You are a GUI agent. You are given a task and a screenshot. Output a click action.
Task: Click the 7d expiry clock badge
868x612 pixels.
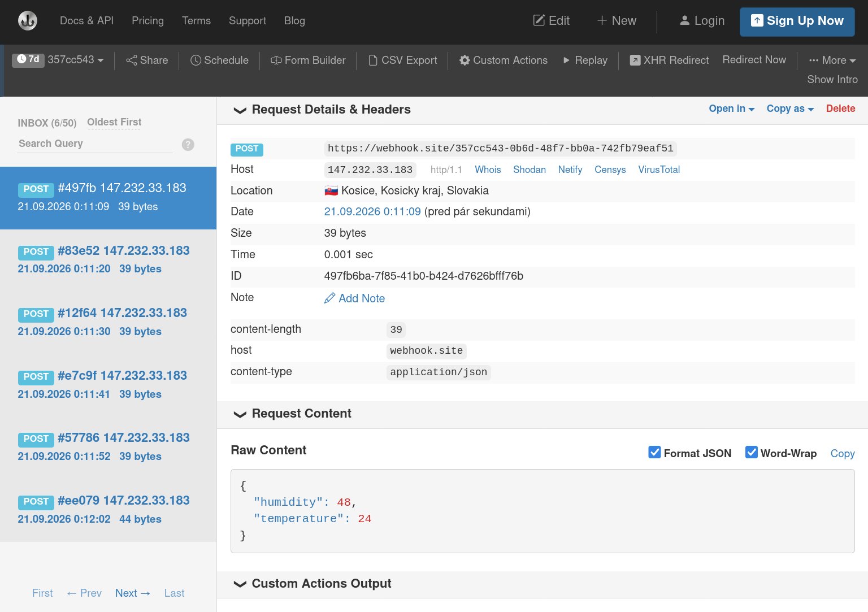[x=28, y=59]
